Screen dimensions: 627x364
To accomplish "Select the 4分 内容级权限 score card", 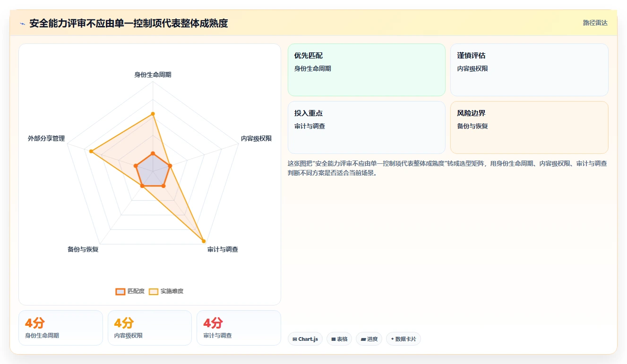I will 150,328.
